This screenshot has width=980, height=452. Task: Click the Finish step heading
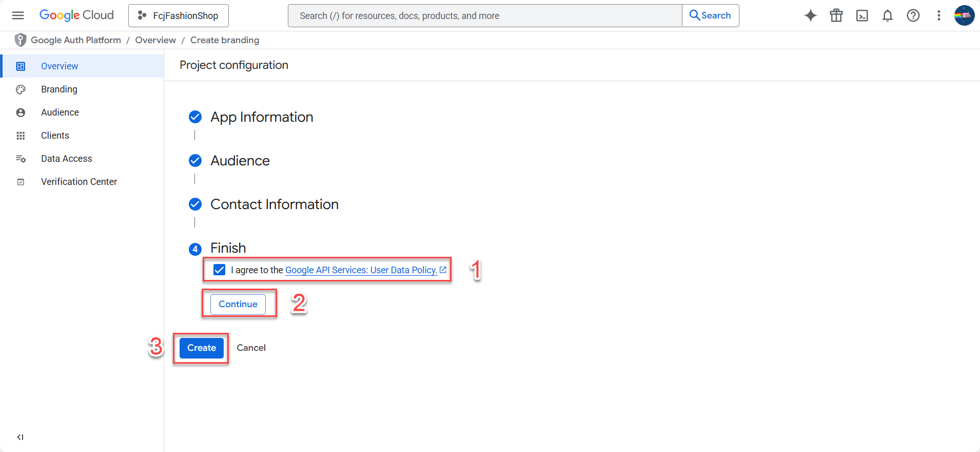(x=228, y=248)
